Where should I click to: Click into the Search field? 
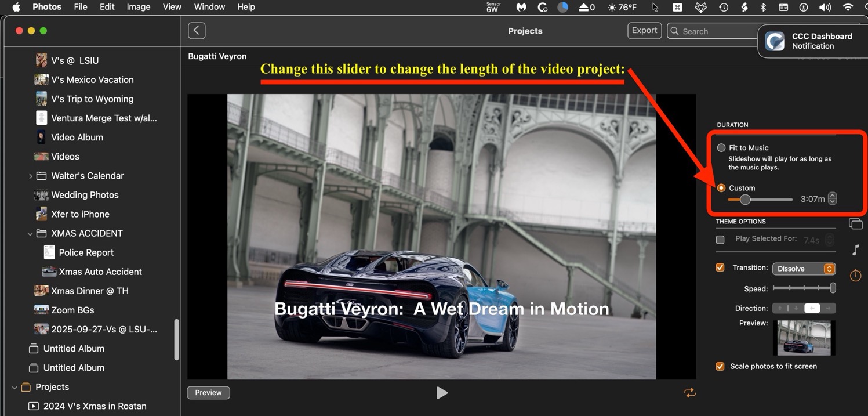pyautogui.click(x=713, y=31)
